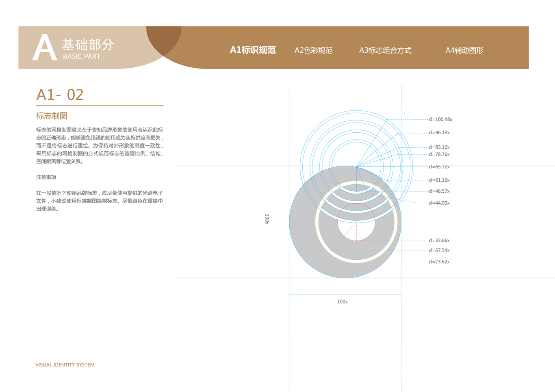
Task: Click the d=44.00x dimension label
Action: 439,203
